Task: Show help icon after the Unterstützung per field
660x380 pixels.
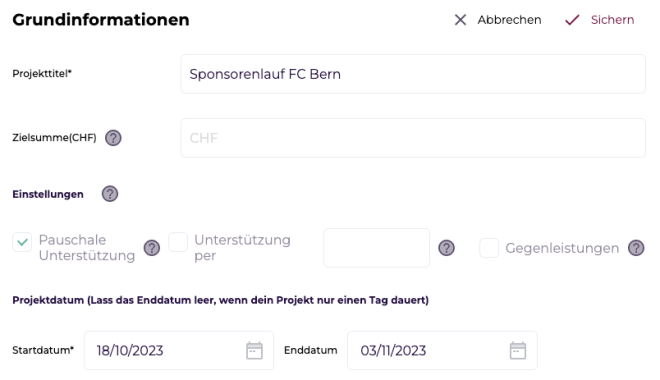Action: click(x=447, y=248)
